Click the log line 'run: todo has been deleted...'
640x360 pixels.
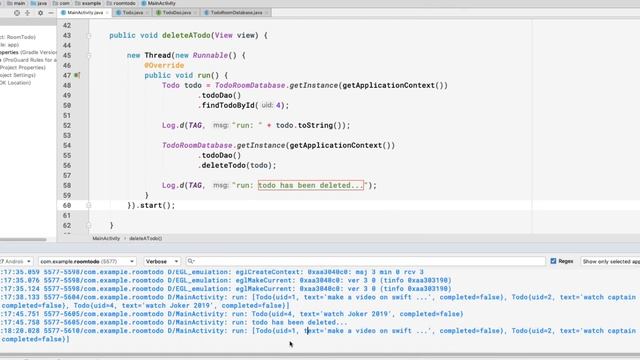pyautogui.click(x=174, y=322)
